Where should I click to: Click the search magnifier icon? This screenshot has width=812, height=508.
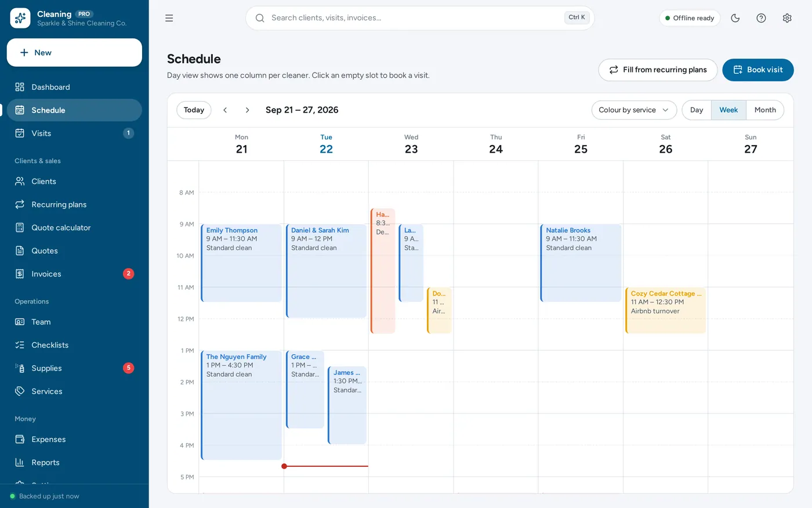pyautogui.click(x=260, y=18)
